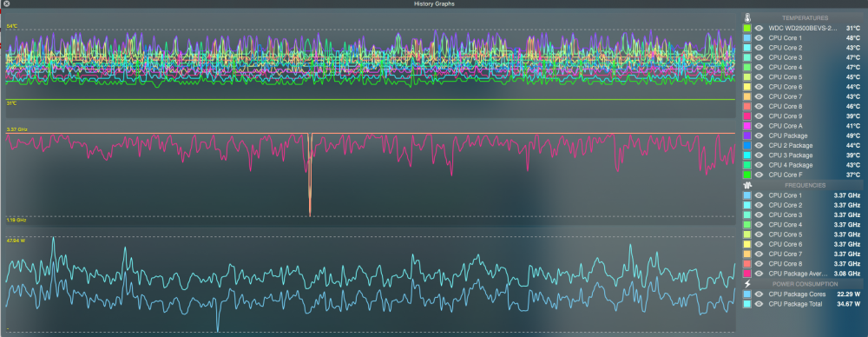Hide CPU Core F temperature via eye icon

tap(759, 175)
